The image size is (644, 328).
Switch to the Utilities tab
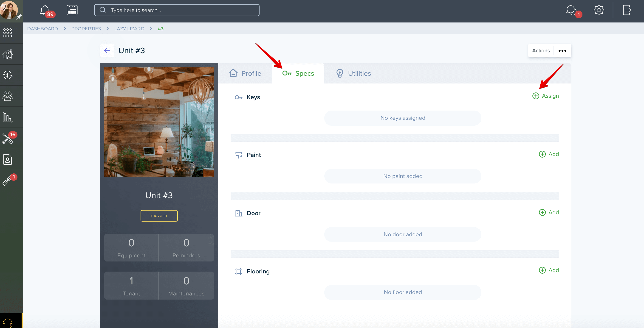353,73
